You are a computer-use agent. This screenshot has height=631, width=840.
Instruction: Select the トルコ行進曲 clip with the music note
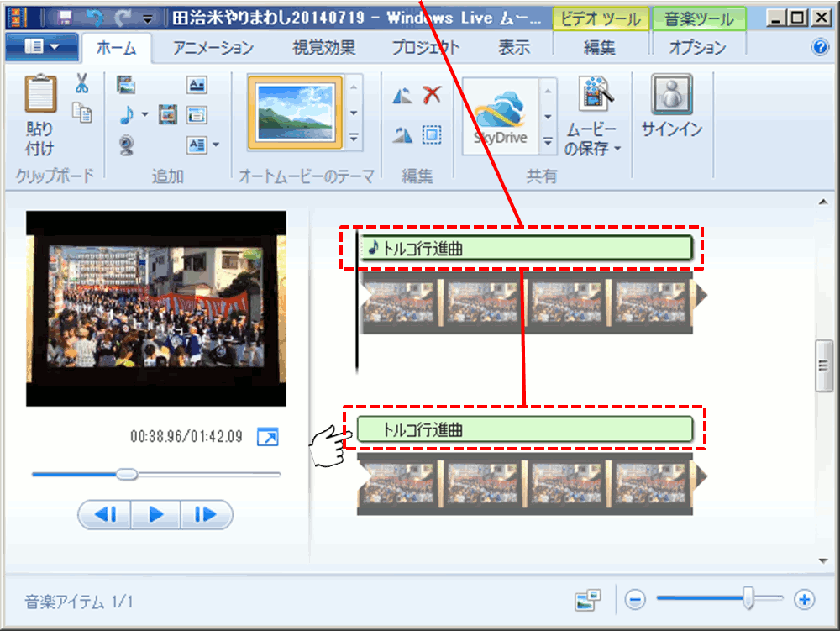[524, 248]
